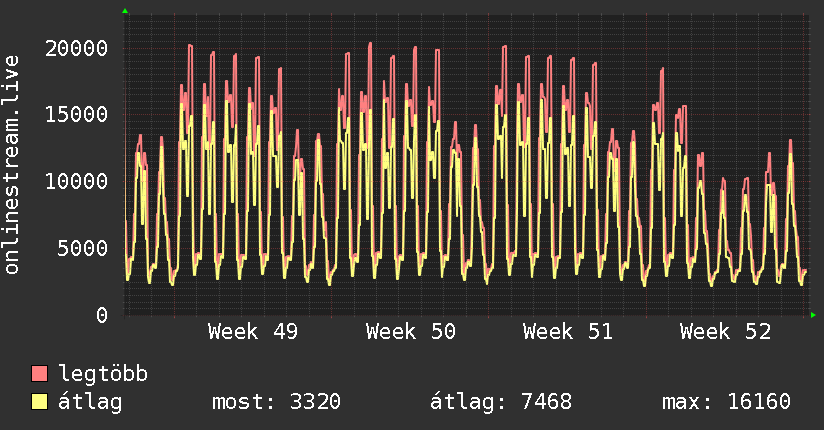824x430 pixels.
Task: Click the 'átlag: 7468' statistic
Action: 501,402
